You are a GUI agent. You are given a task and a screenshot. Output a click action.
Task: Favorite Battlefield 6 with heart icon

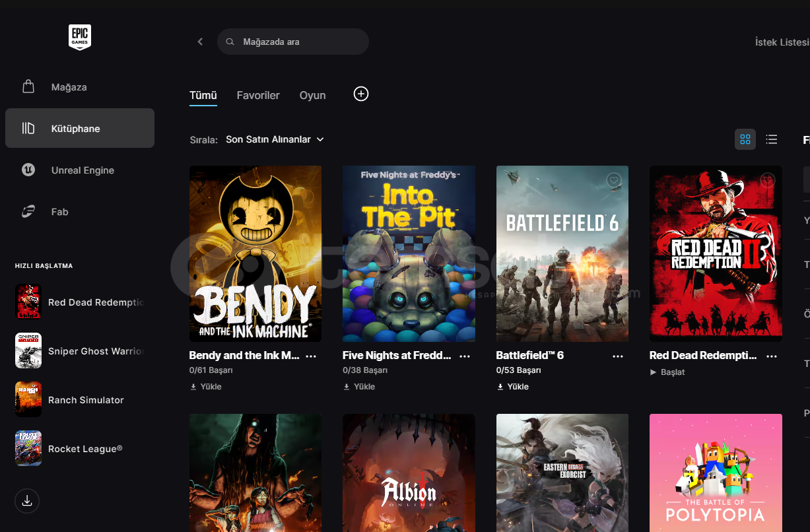click(x=613, y=180)
